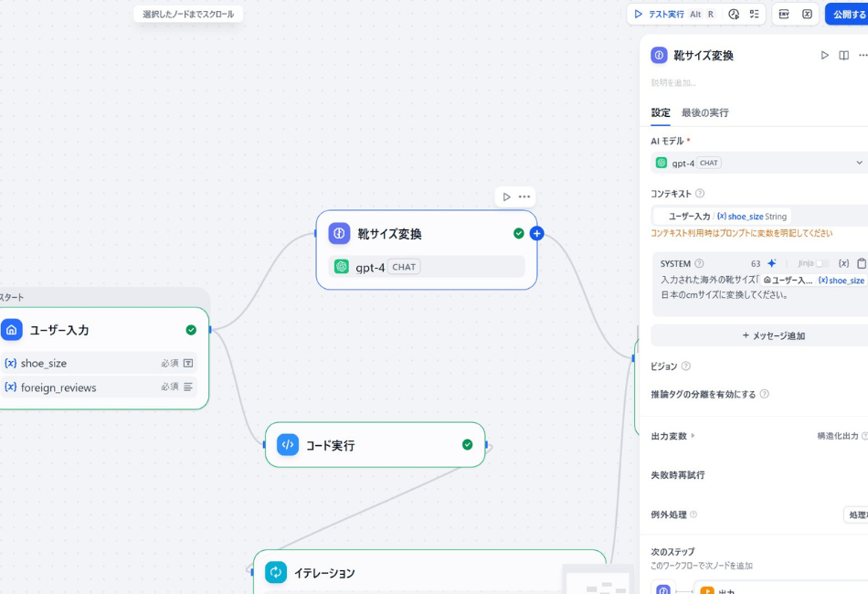Copy the SYSTEM prompt using the copy icon
The image size is (868, 594).
click(x=861, y=263)
